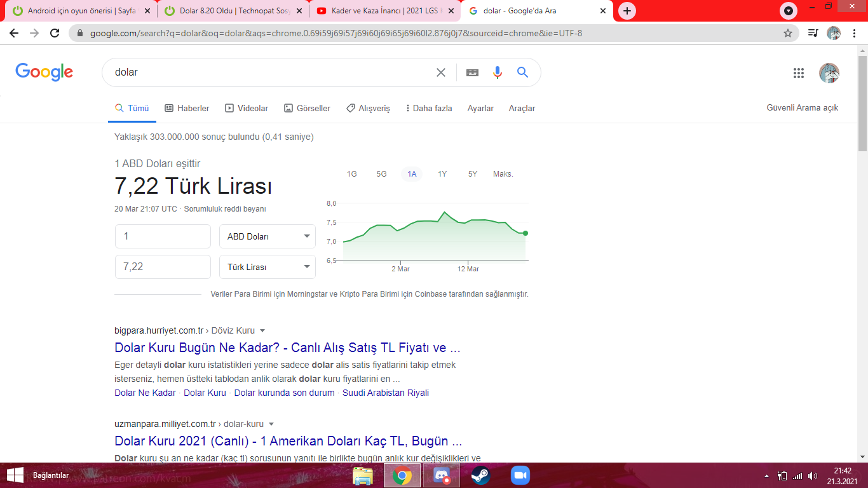868x488 pixels.
Task: Select the Görseller search tab
Action: point(307,109)
